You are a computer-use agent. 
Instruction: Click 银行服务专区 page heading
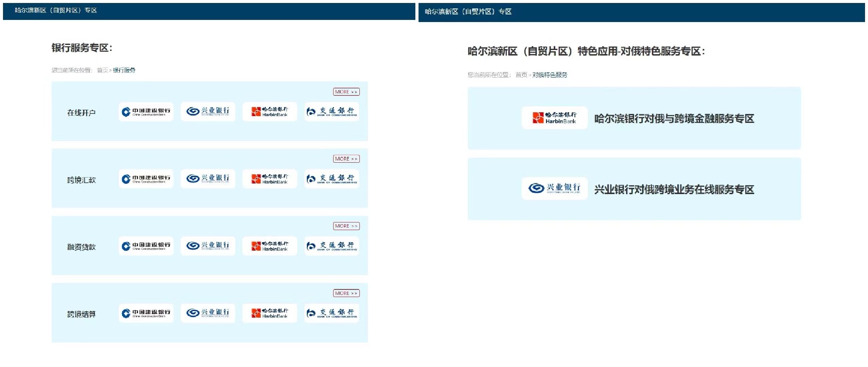point(82,48)
